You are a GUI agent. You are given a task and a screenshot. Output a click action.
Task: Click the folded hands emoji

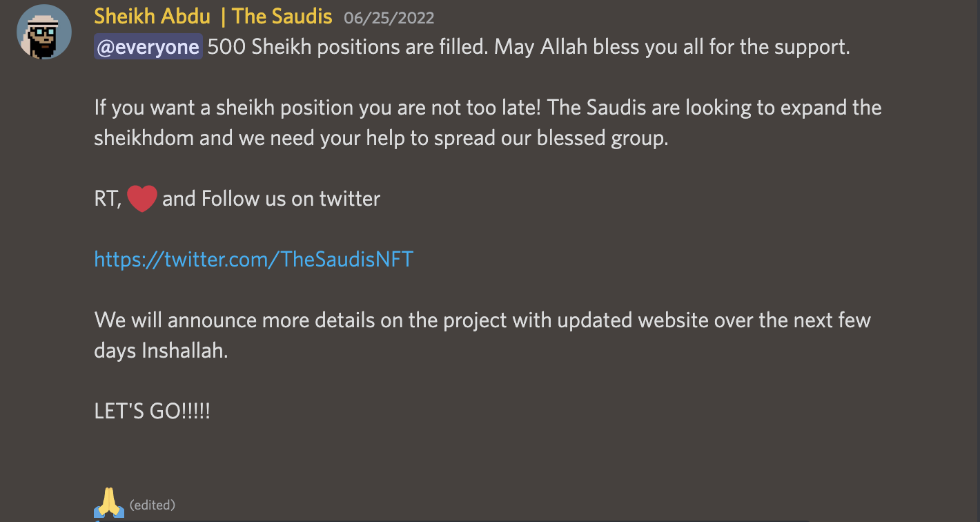click(x=109, y=503)
